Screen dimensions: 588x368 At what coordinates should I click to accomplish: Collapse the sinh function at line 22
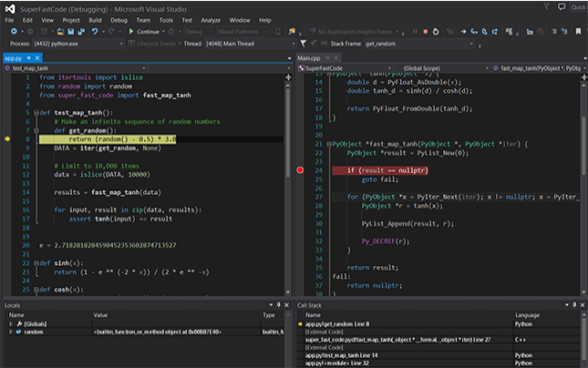[36, 263]
